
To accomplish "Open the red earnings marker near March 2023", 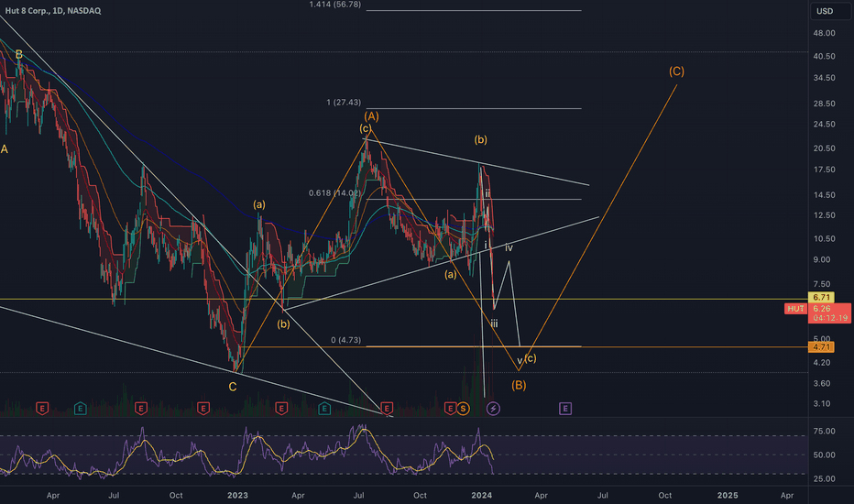I will point(281,408).
